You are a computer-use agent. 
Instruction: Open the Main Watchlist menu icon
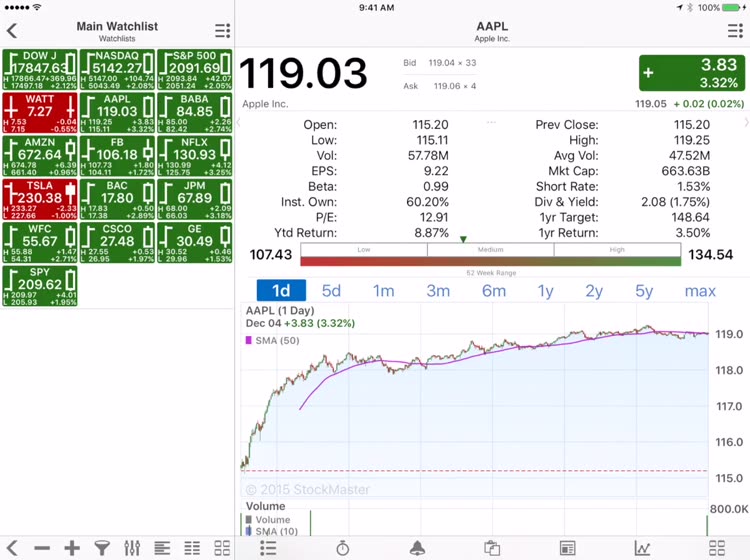[222, 31]
